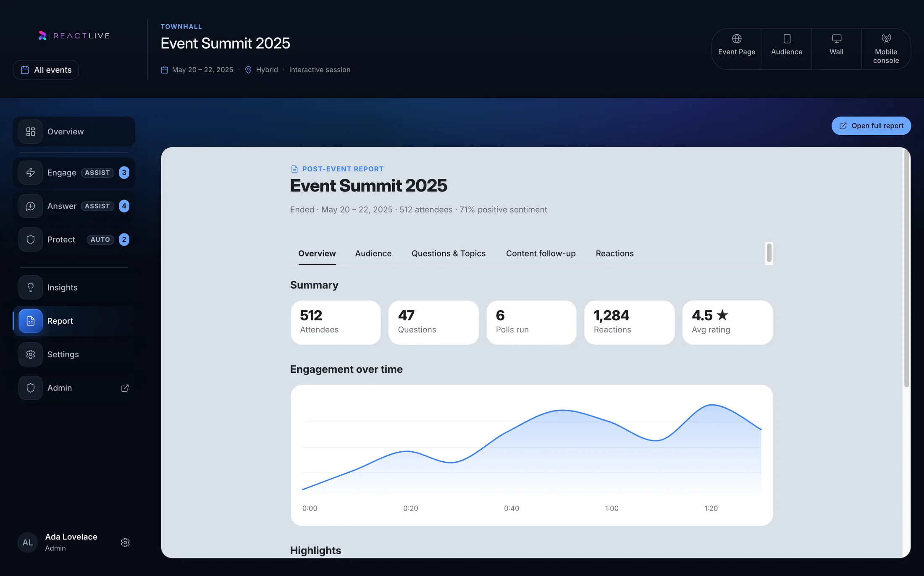Select the Overview grid icon in sidebar

pos(31,132)
